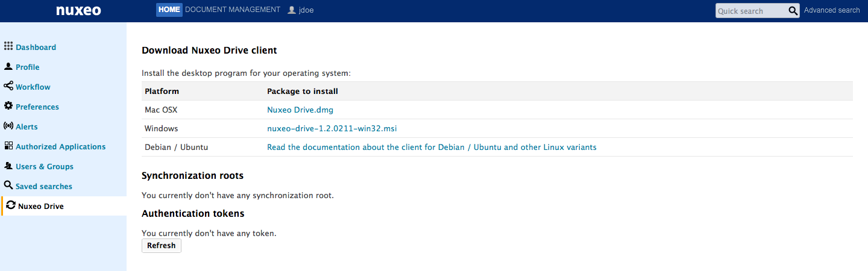Click the Authorized Applications icon
The image size is (868, 271).
point(8,146)
